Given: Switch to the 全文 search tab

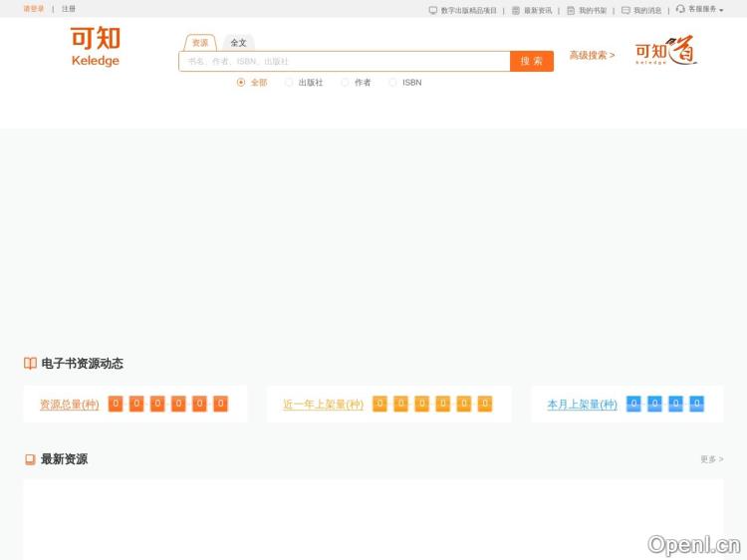Looking at the screenshot, I should coord(238,43).
